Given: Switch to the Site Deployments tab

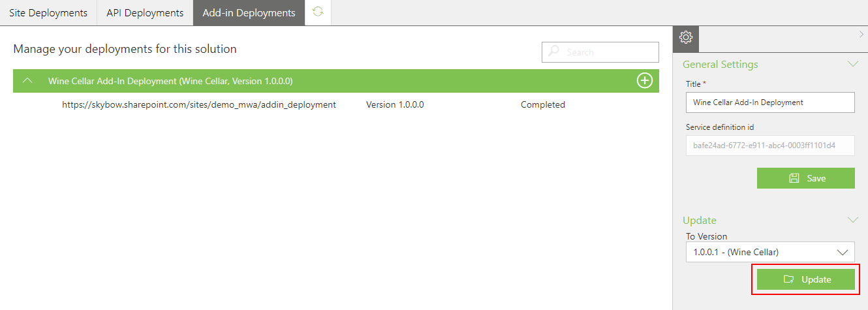Looking at the screenshot, I should [48, 13].
